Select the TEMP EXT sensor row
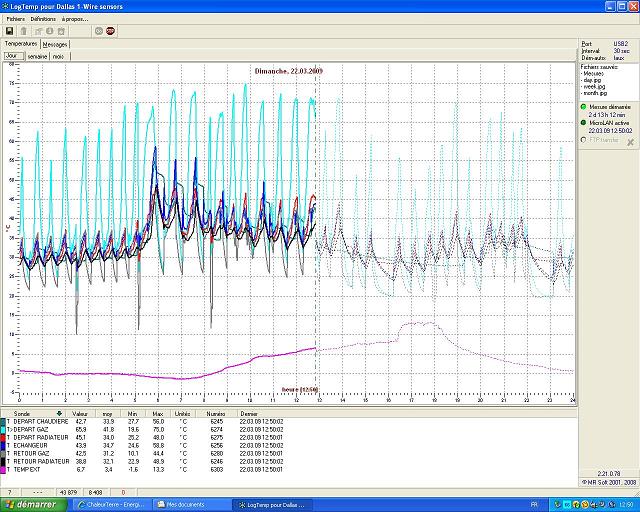Screen dimensions: 640x512 tap(40, 468)
